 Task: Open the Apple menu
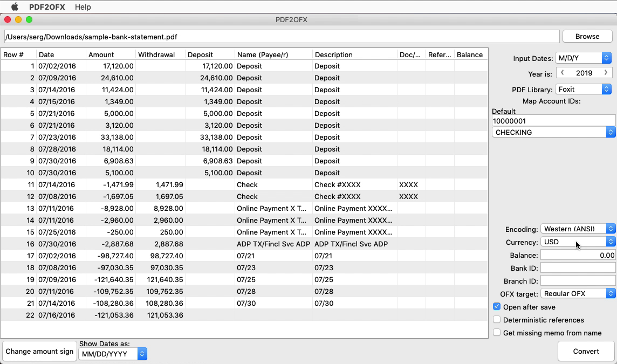point(15,6)
